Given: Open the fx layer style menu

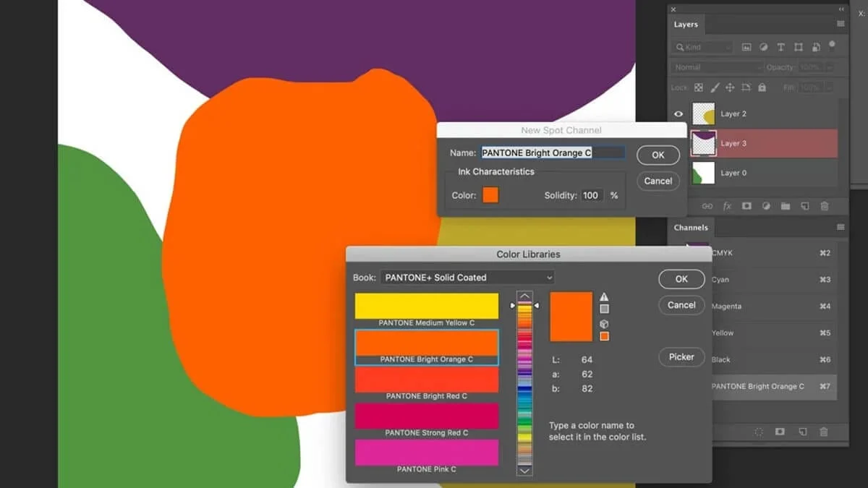Looking at the screenshot, I should click(x=727, y=206).
